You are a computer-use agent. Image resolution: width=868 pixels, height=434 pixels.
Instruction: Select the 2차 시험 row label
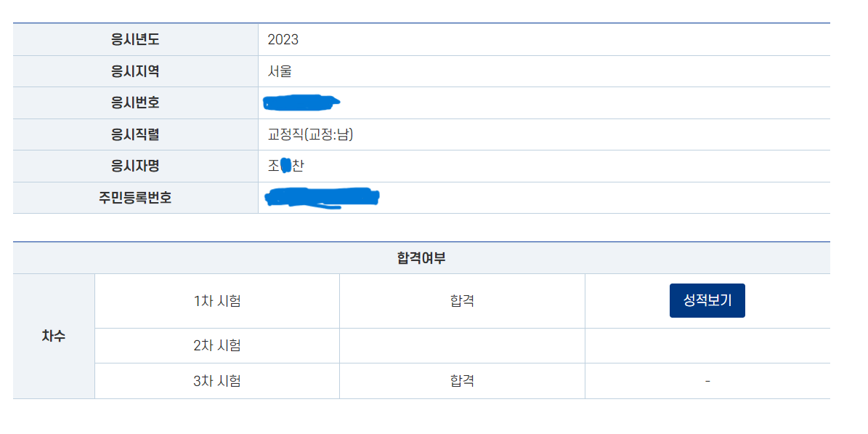(217, 345)
